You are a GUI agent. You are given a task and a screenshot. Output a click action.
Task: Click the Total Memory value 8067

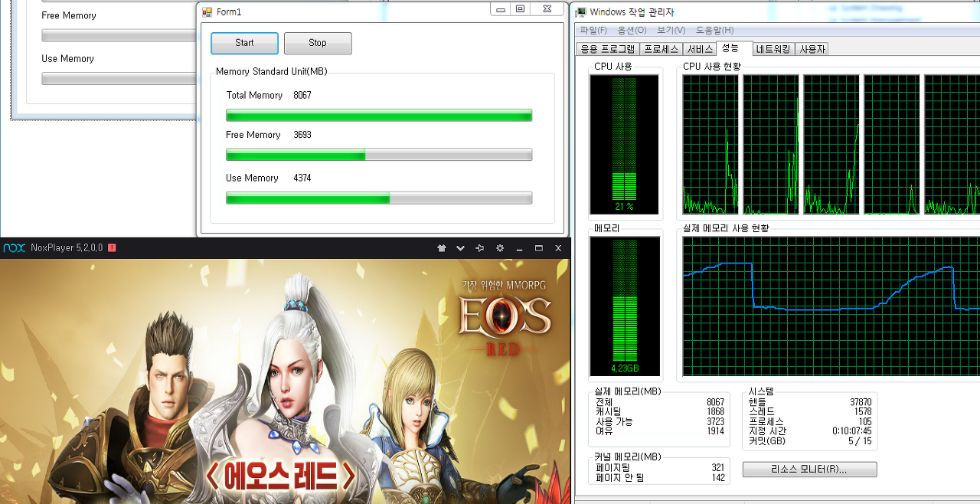click(x=302, y=95)
